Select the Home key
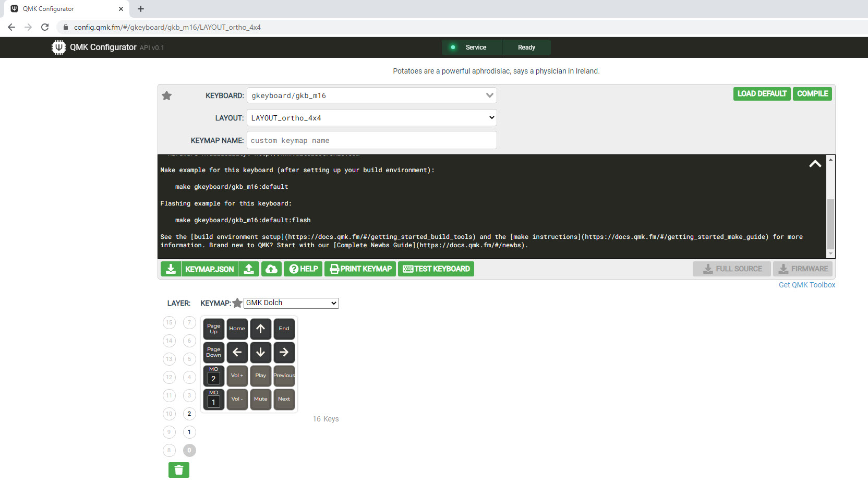868x483 pixels. pyautogui.click(x=237, y=329)
